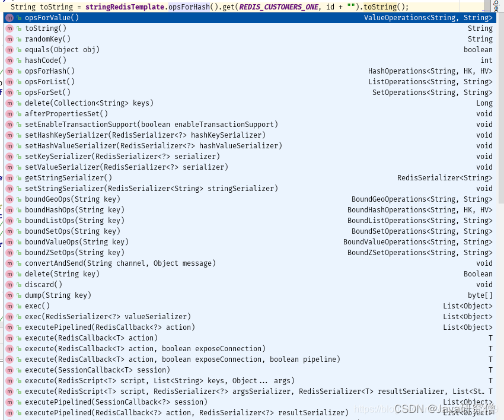Select opsForList() from the list

click(x=250, y=82)
